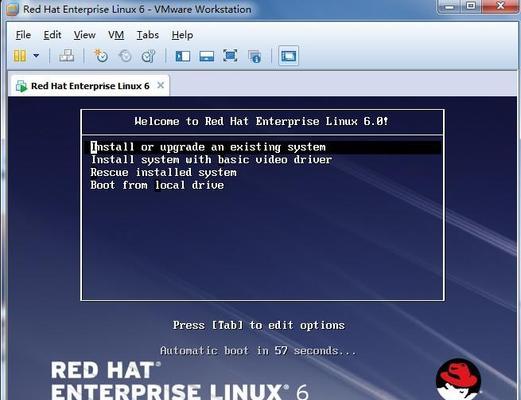Toggle the thumbnail bar icon
The height and width of the screenshot is (400, 521).
coord(207,56)
